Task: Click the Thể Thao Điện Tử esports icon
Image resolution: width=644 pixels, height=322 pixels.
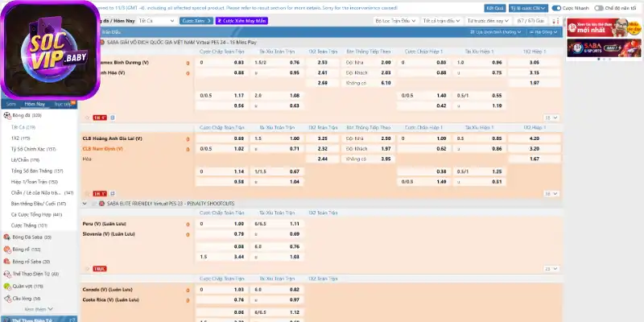Action: 6,274
